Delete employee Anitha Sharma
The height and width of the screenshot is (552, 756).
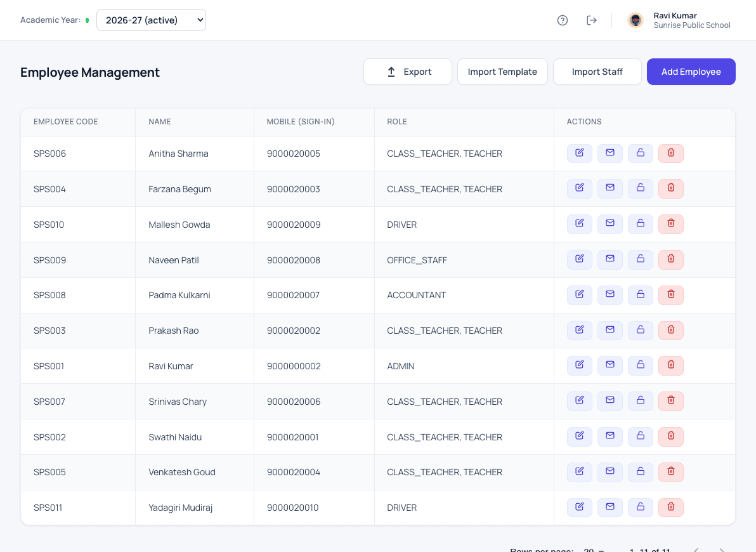click(x=670, y=153)
